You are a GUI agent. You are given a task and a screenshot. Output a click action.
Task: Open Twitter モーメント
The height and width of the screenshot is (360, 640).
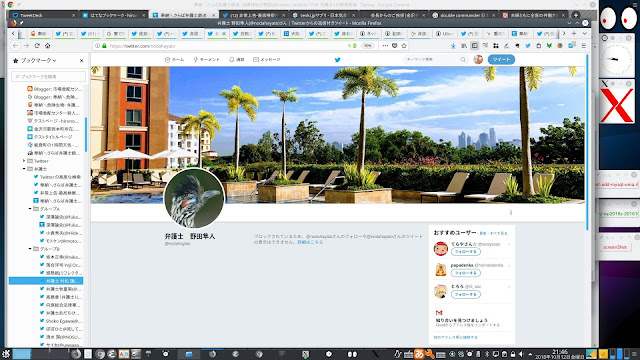[207, 60]
